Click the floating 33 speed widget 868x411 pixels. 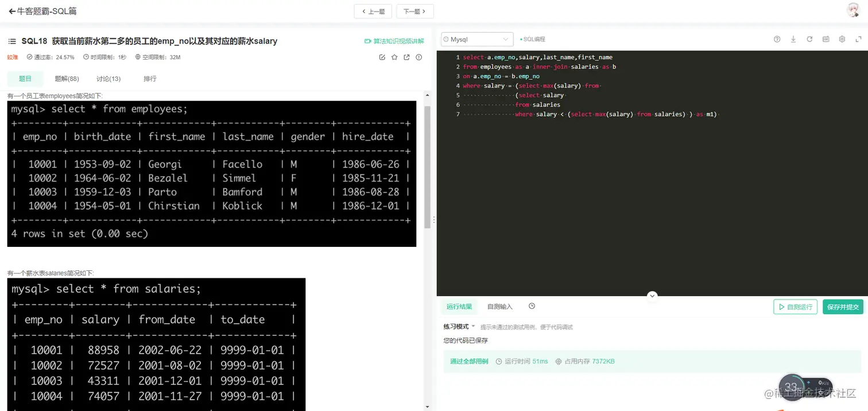791,387
